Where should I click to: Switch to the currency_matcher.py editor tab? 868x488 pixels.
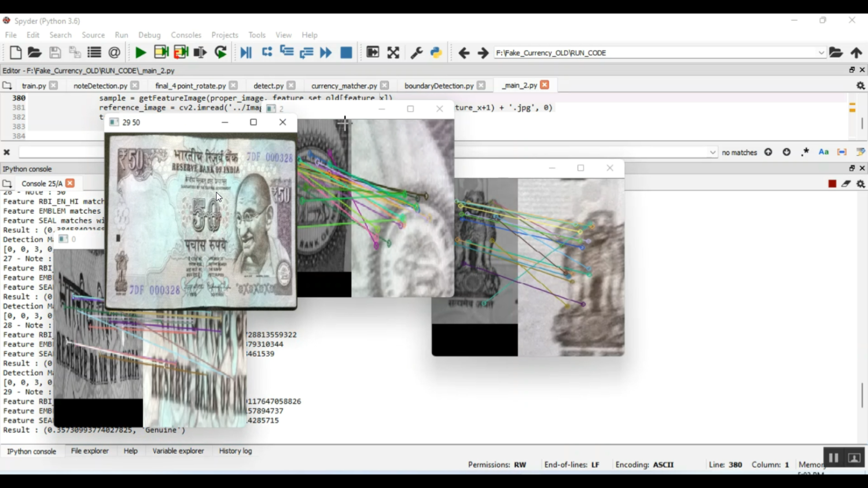tap(344, 85)
